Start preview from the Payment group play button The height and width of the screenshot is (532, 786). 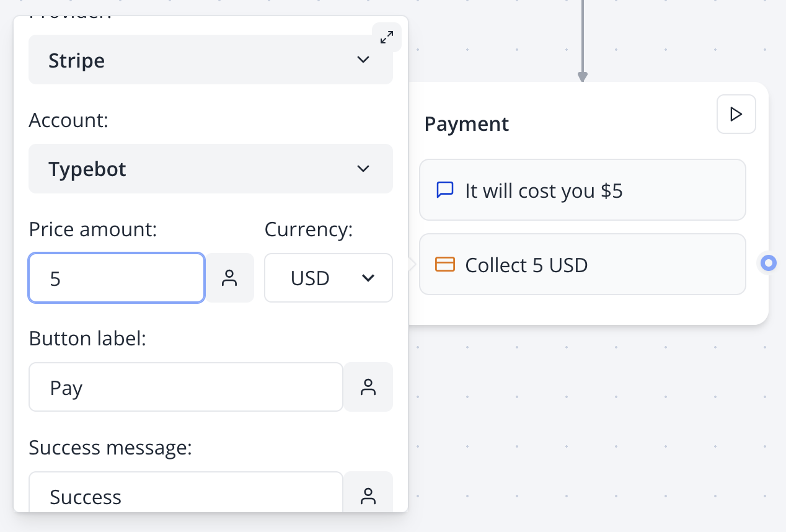point(736,114)
